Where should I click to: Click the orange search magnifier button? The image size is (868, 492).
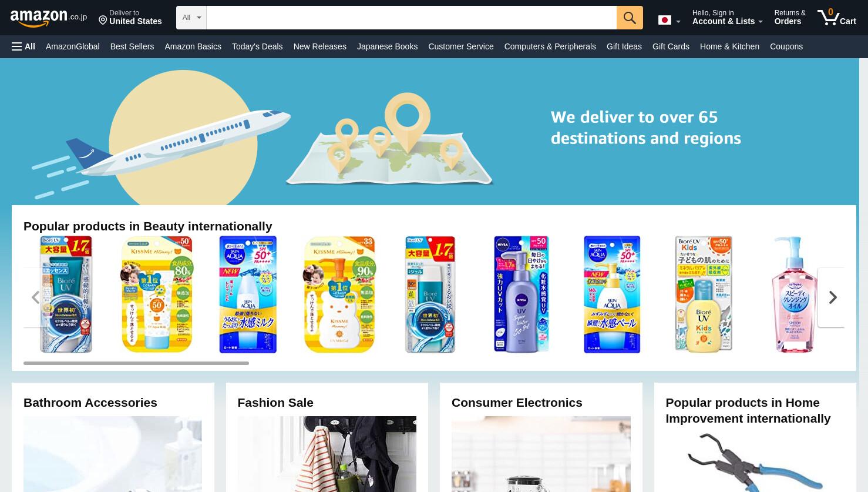630,18
